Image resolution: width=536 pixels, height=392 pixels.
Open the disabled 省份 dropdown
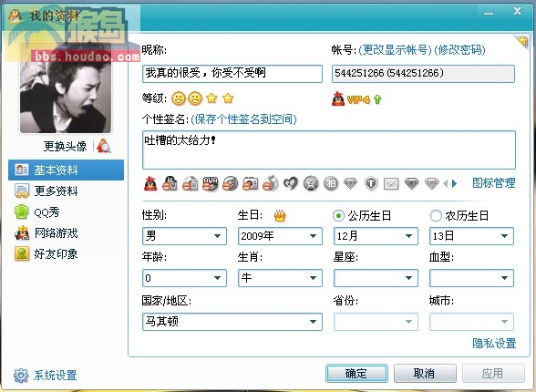pyautogui.click(x=376, y=322)
